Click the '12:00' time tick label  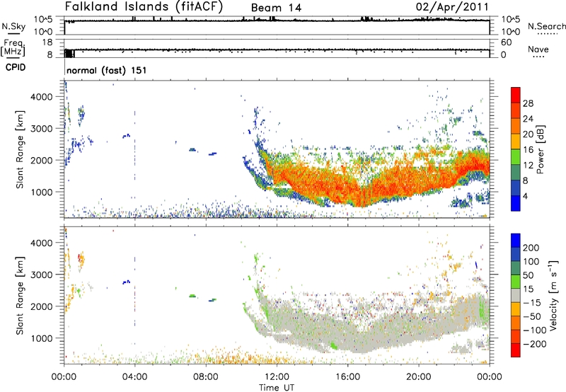[277, 377]
